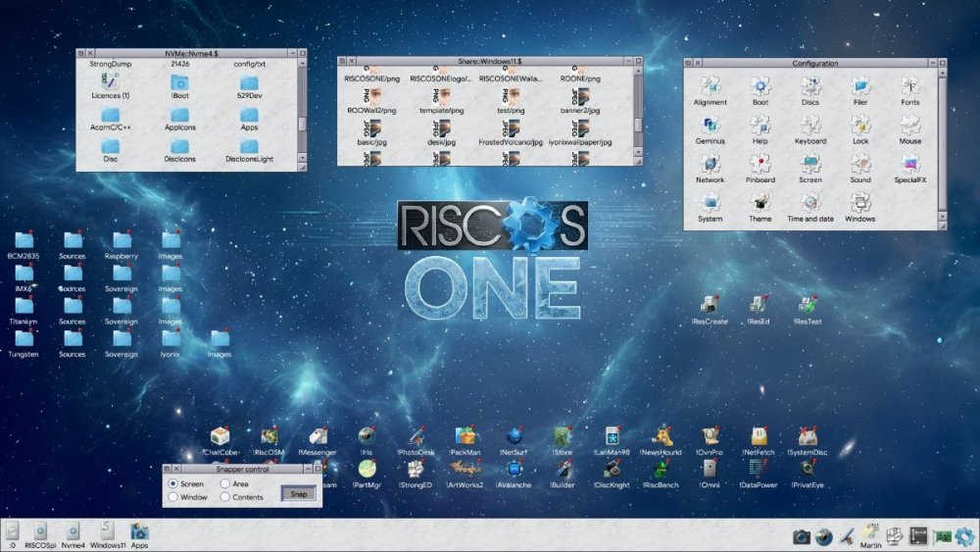
Task: Open the SpecialFX configuration icon
Action: click(x=910, y=169)
